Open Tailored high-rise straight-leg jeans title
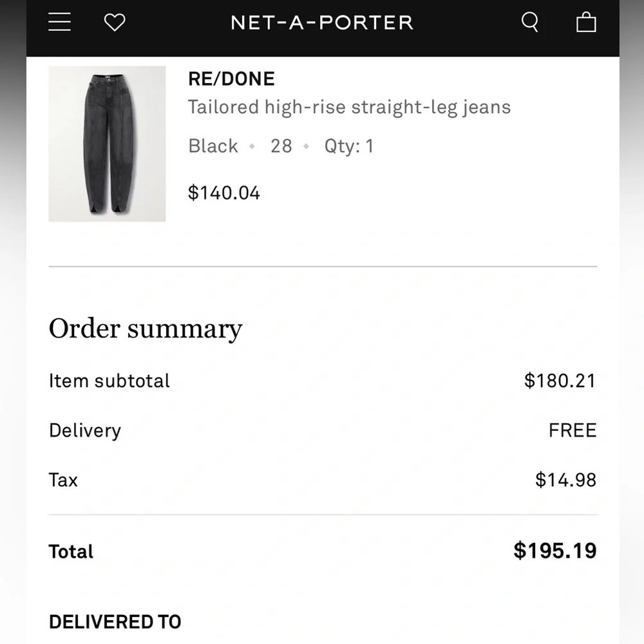The height and width of the screenshot is (644, 644). [349, 107]
